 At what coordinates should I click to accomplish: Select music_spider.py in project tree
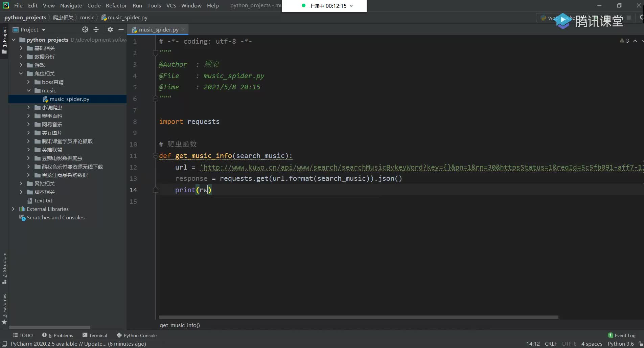(x=68, y=99)
